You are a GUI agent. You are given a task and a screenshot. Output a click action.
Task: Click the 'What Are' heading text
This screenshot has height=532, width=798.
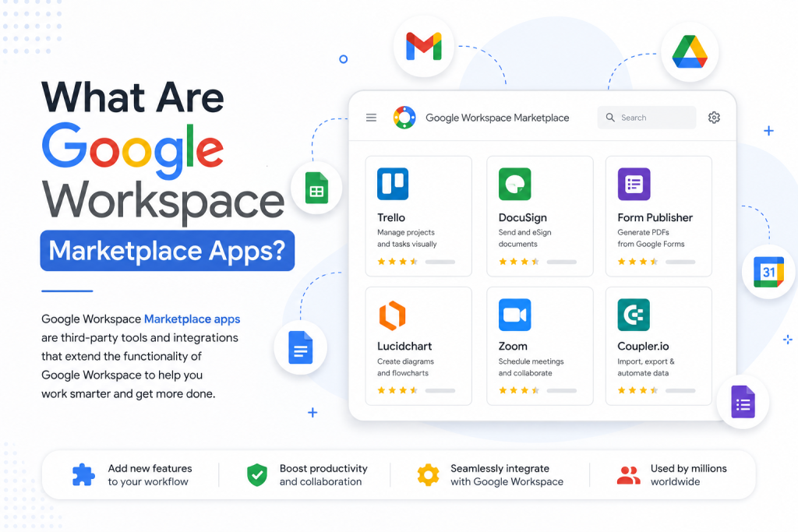coord(132,97)
